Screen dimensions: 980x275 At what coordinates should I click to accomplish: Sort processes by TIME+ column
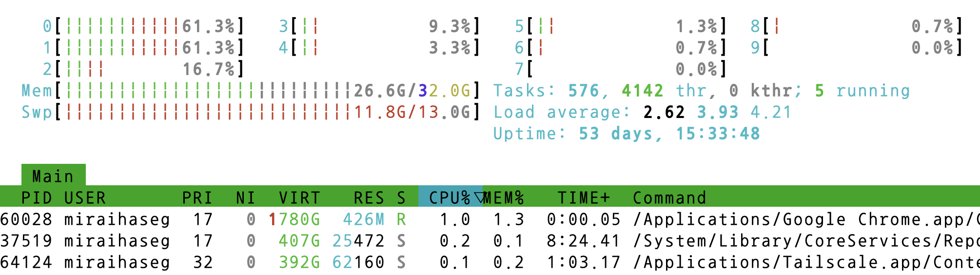[584, 197]
